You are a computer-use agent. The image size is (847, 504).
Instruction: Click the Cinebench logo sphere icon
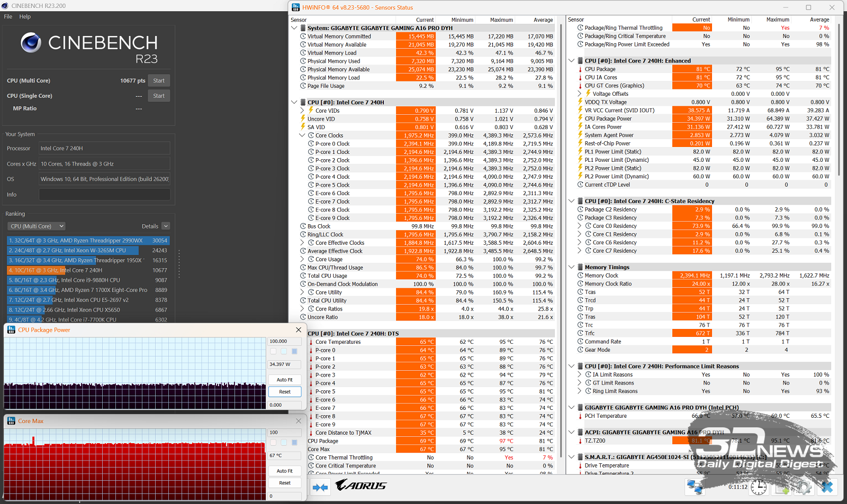click(x=31, y=42)
